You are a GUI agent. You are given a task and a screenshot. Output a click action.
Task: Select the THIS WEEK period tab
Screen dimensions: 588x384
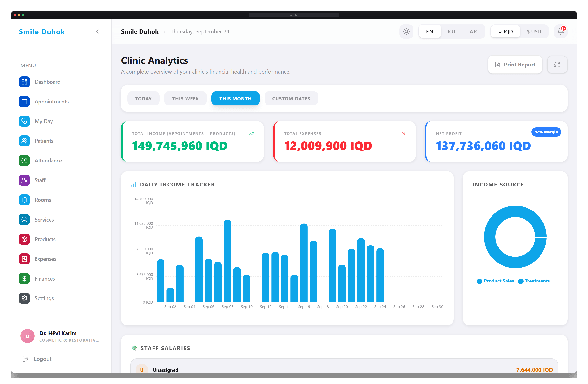(x=185, y=98)
